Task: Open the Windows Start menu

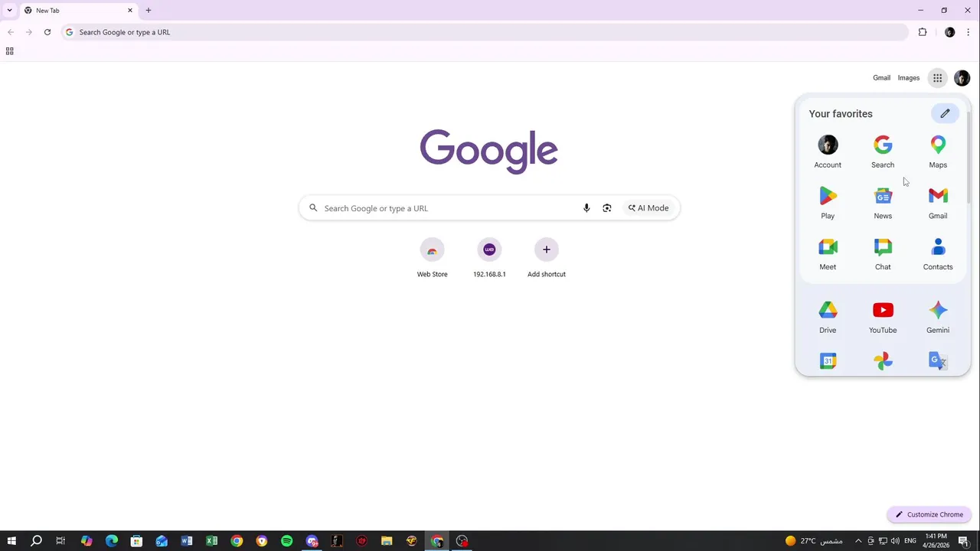Action: coord(11,541)
